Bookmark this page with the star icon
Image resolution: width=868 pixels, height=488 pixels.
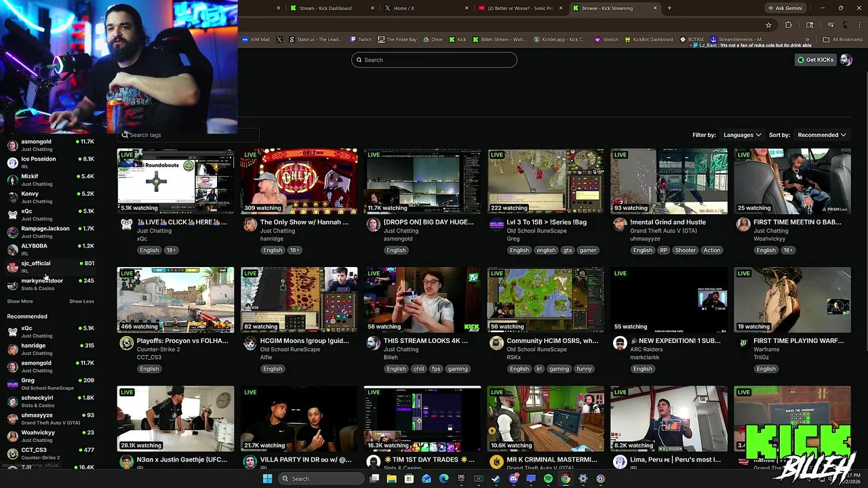[768, 25]
